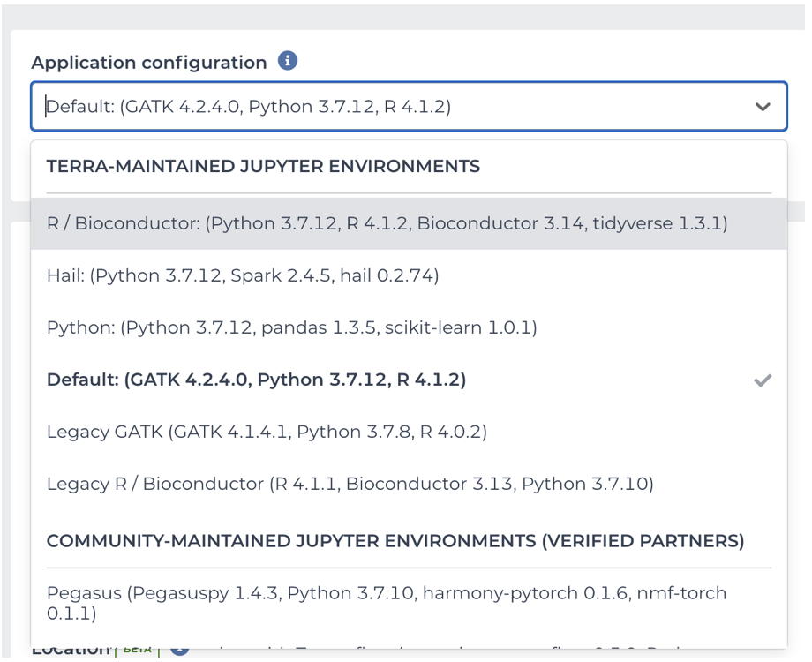Click the Community-Maintained Jupyter Environments header

395,540
